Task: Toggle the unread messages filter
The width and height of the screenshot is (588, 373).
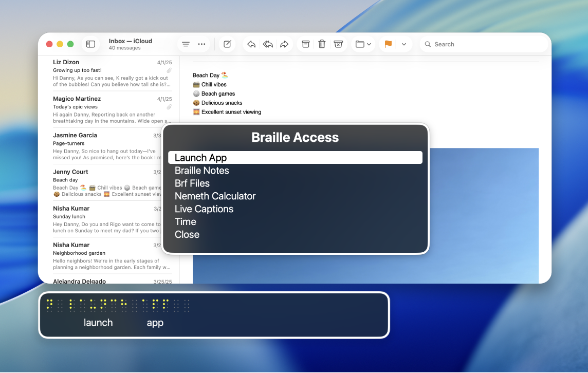Action: click(186, 44)
